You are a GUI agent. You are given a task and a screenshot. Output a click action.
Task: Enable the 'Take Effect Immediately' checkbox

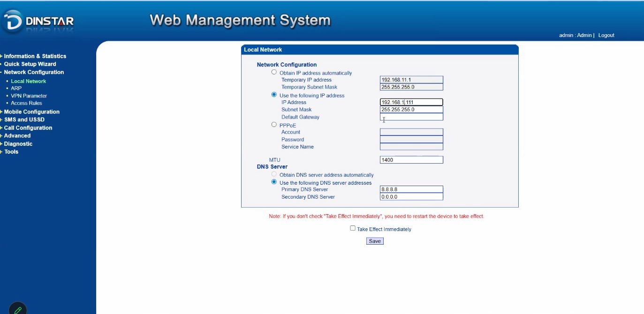click(x=353, y=229)
